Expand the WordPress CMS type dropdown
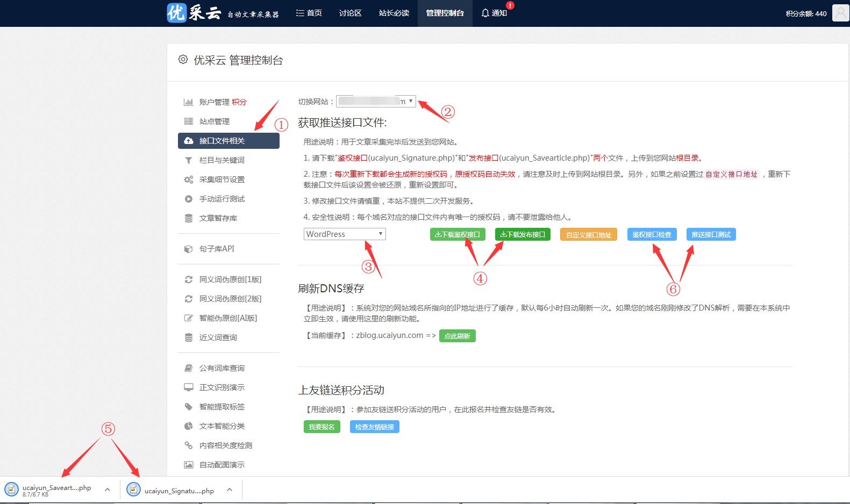The width and height of the screenshot is (850, 504). 344,234
